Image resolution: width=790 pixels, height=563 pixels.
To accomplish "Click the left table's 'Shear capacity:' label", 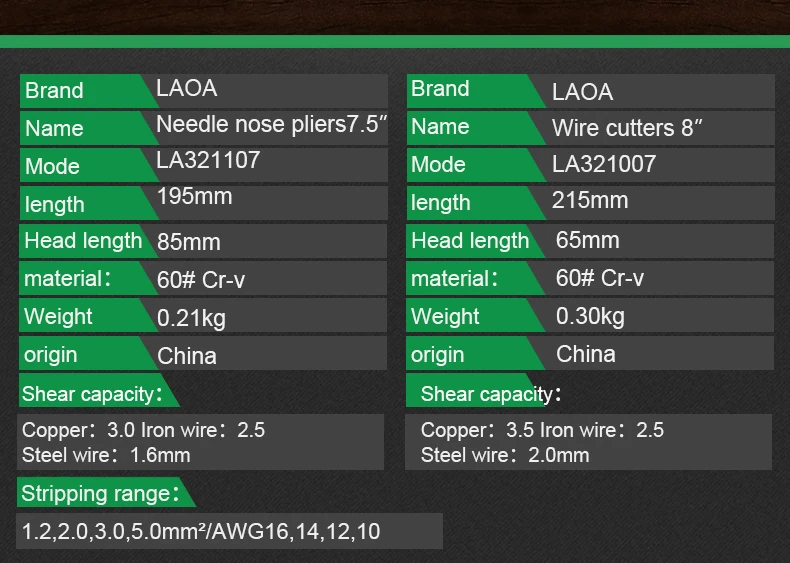I will pos(92,394).
